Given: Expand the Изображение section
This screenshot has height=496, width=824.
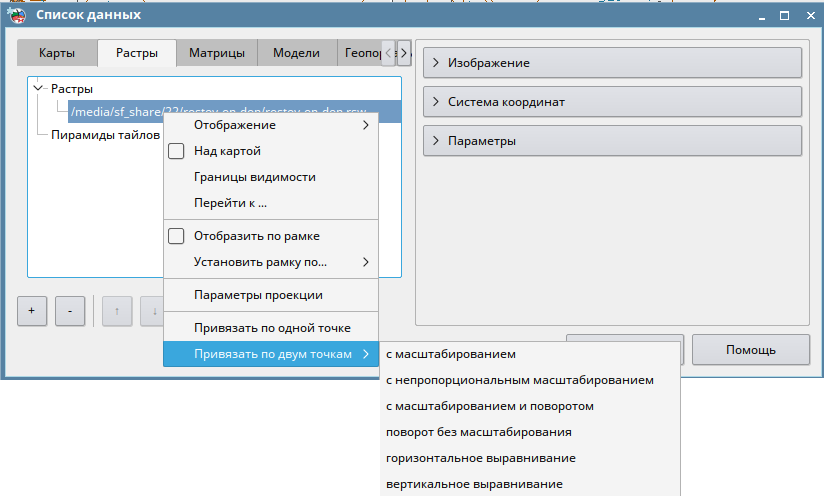Looking at the screenshot, I should pos(609,63).
